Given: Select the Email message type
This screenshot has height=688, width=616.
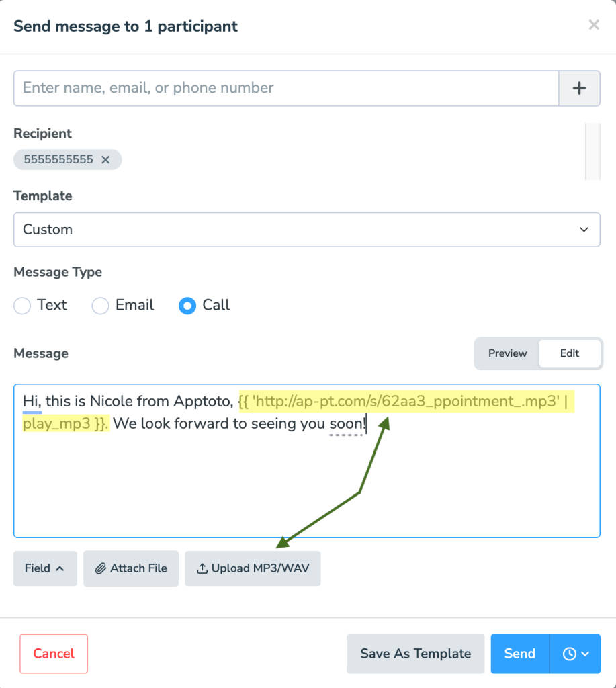Looking at the screenshot, I should point(101,306).
